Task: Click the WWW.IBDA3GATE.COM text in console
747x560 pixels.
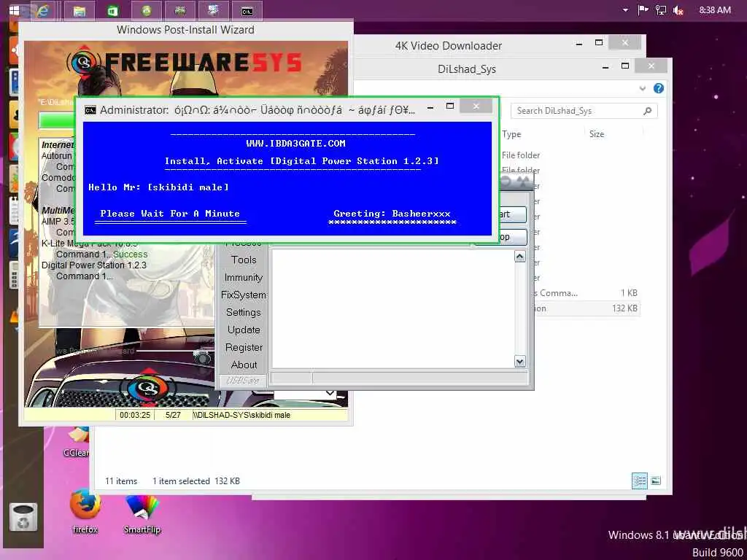Action: [x=295, y=144]
